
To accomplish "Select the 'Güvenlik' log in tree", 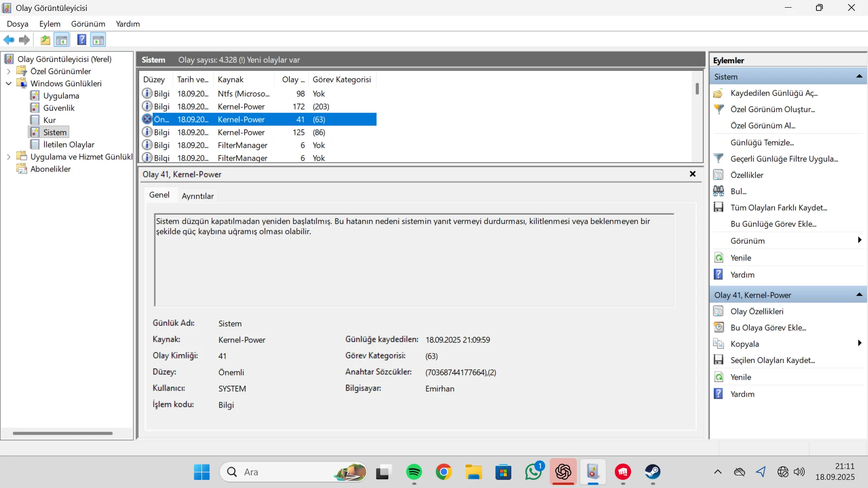I will [59, 108].
